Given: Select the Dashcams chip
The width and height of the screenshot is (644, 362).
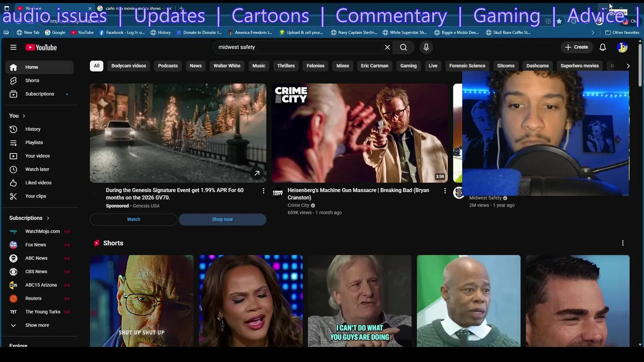Looking at the screenshot, I should [537, 66].
